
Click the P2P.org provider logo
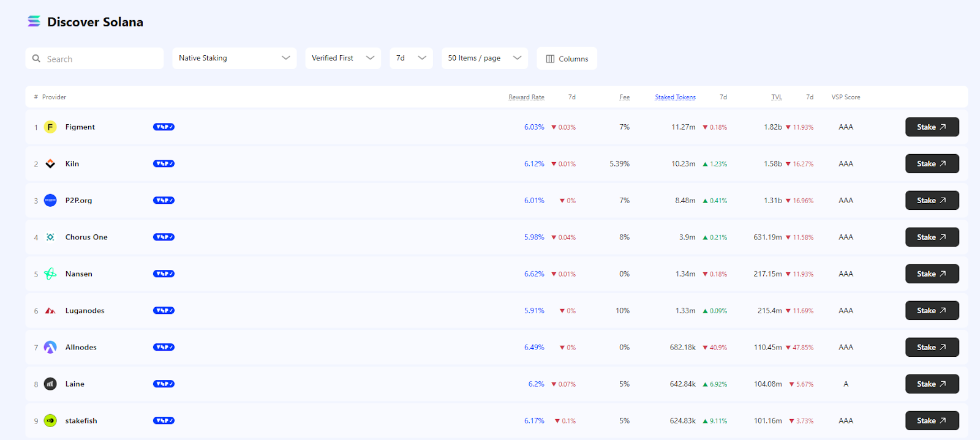[x=50, y=201]
